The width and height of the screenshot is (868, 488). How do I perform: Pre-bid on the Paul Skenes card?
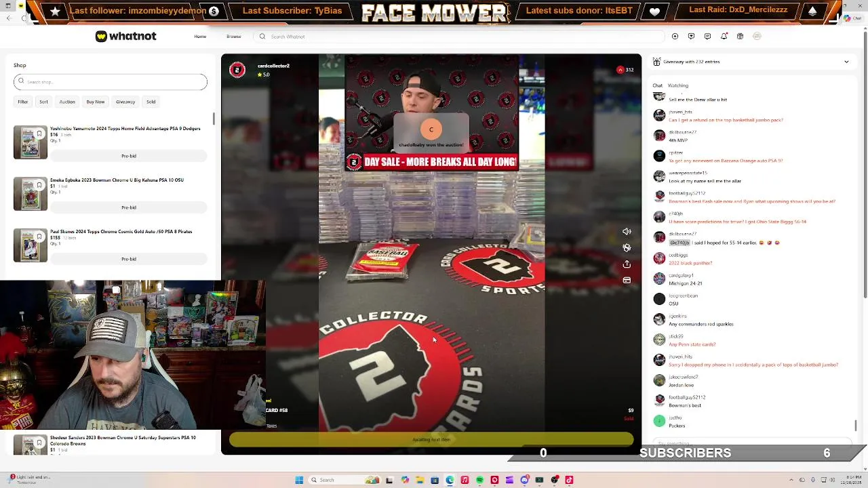point(129,259)
